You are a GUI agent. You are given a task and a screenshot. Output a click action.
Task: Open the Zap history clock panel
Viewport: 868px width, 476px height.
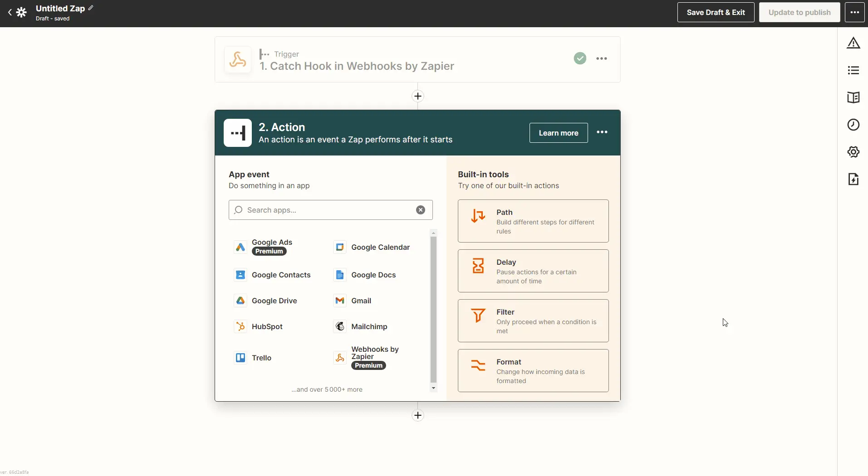click(x=853, y=125)
